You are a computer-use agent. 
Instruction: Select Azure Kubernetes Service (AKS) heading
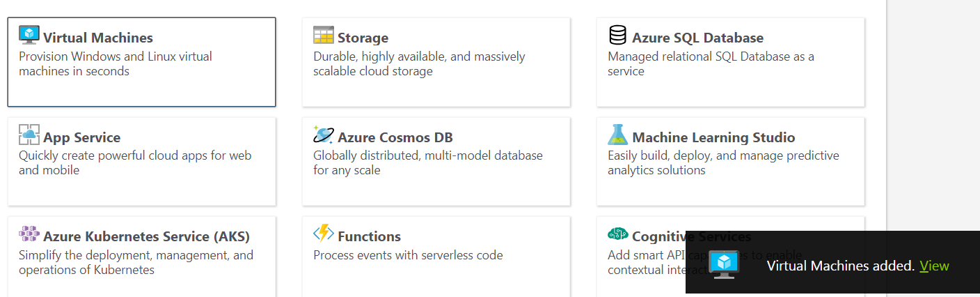click(x=146, y=236)
